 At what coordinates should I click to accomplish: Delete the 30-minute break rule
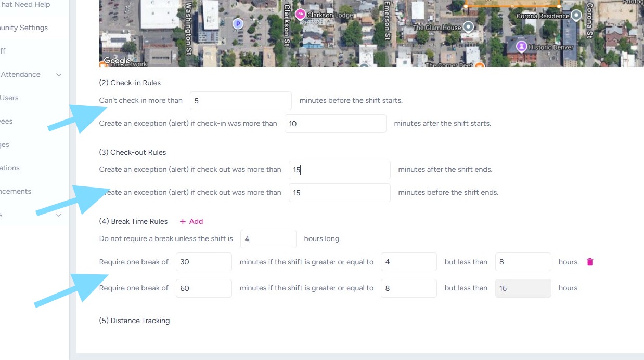[590, 262]
